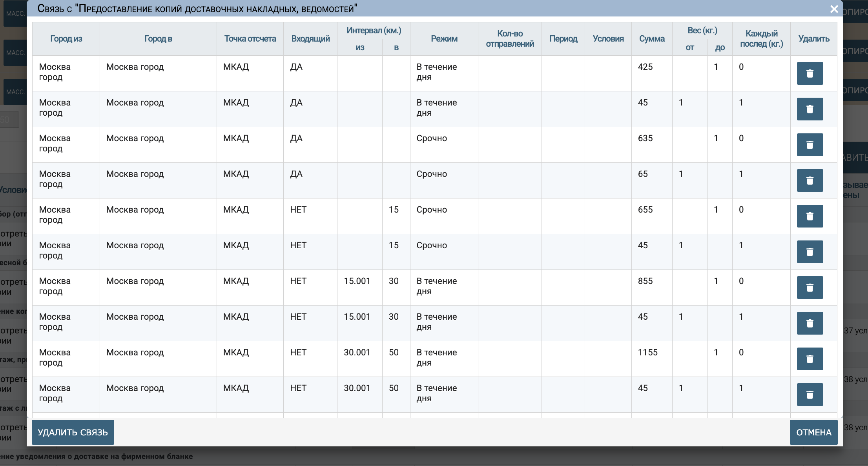This screenshot has height=466, width=868.
Task: Click the "Отмена" button
Action: pyautogui.click(x=813, y=432)
